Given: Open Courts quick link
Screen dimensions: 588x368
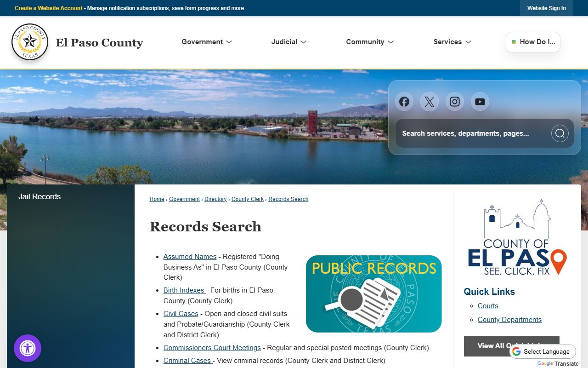Looking at the screenshot, I should tap(488, 306).
